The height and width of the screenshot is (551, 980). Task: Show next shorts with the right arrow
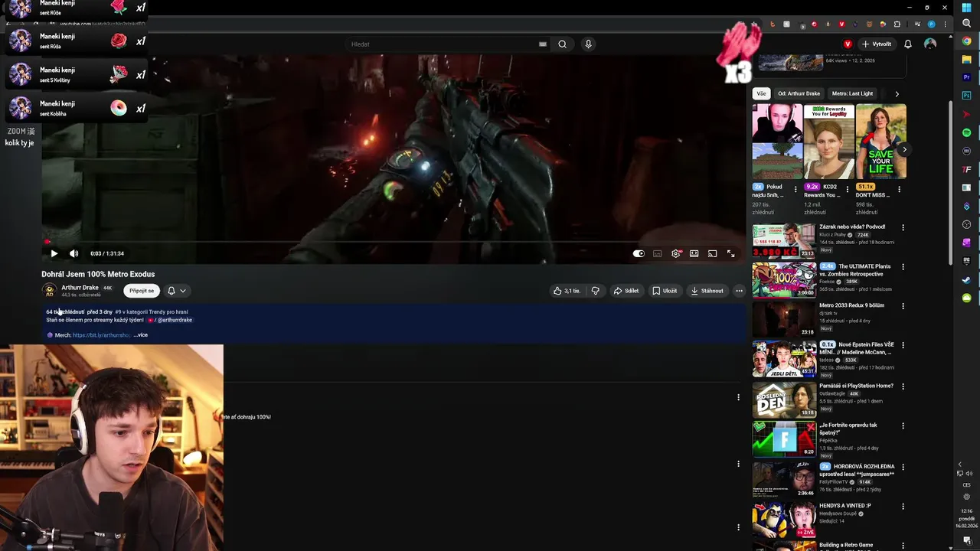coord(904,150)
